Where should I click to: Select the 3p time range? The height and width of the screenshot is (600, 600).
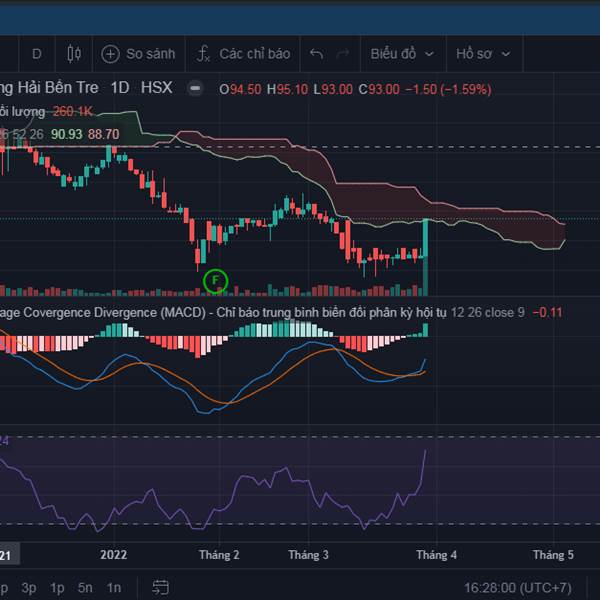click(x=29, y=587)
